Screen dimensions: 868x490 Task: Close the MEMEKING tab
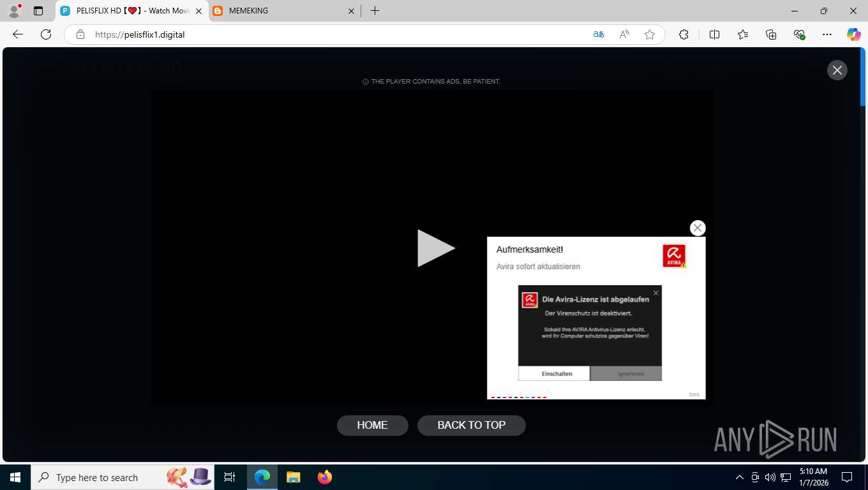351,11
